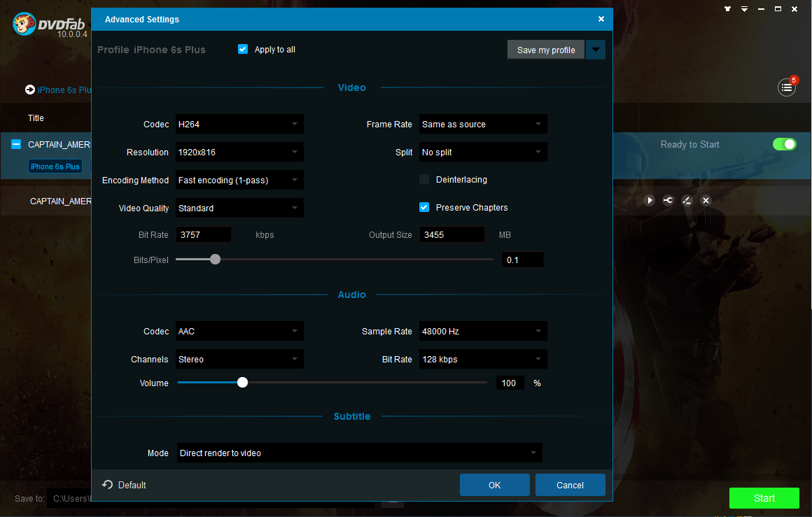Open the wrench advanced settings icon
812x517 pixels.
click(x=668, y=201)
